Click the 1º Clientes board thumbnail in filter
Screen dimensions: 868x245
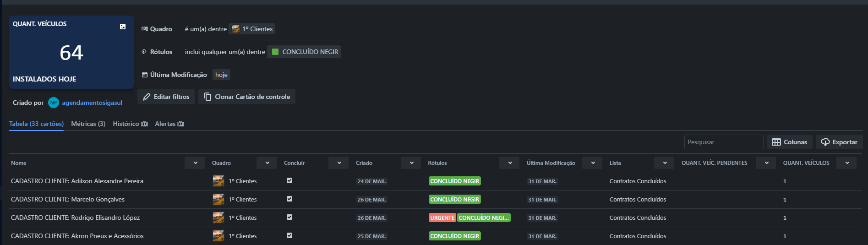236,29
